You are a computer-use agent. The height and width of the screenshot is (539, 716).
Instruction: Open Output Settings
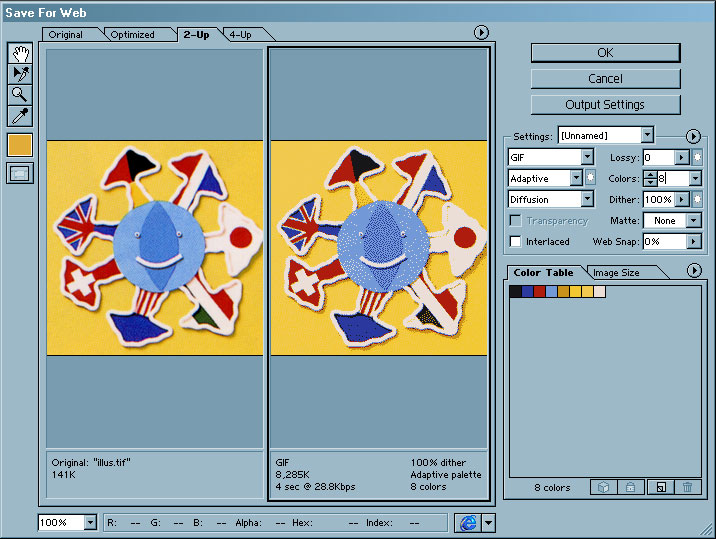(x=605, y=105)
